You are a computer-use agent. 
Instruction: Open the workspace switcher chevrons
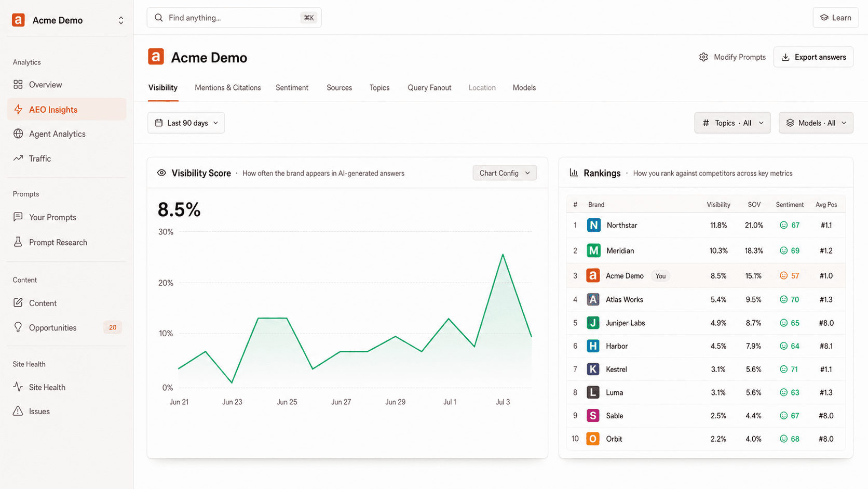(121, 20)
